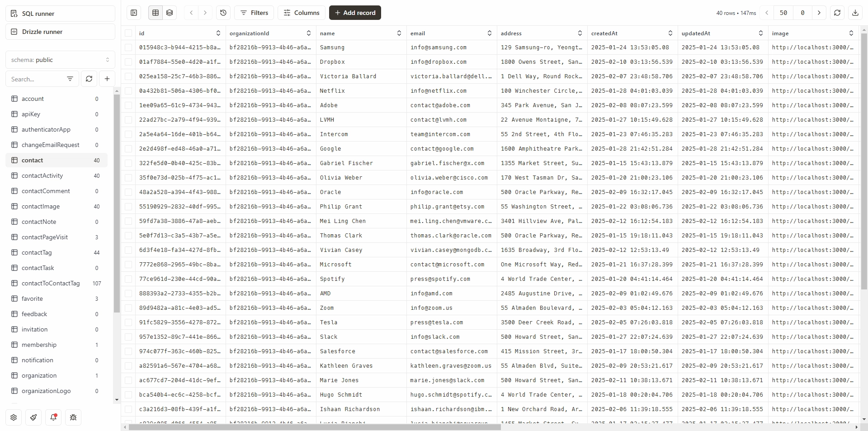Click the download export icon
Image resolution: width=868 pixels, height=431 pixels.
[x=855, y=13]
